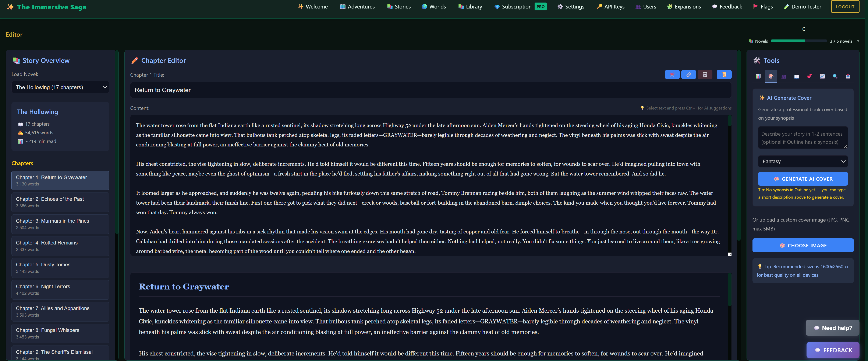Open the two-people characters tools tab

point(783,76)
